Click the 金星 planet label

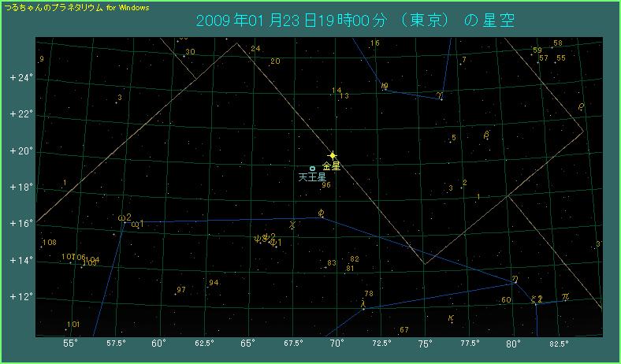coord(332,167)
